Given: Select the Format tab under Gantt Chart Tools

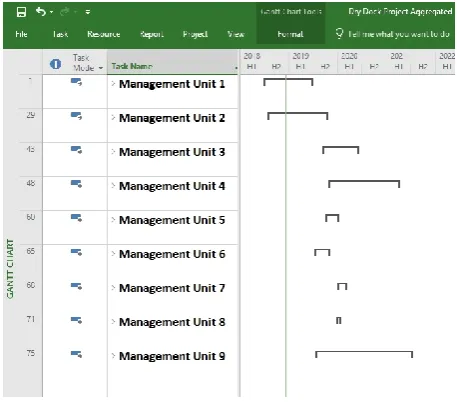Looking at the screenshot, I should [290, 34].
